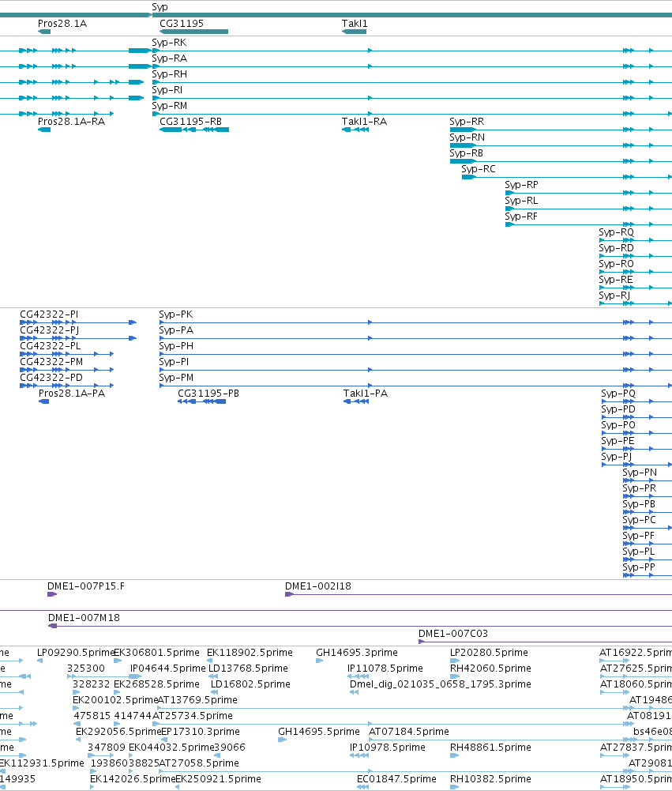Select transcript Syp-RE

[616, 280]
